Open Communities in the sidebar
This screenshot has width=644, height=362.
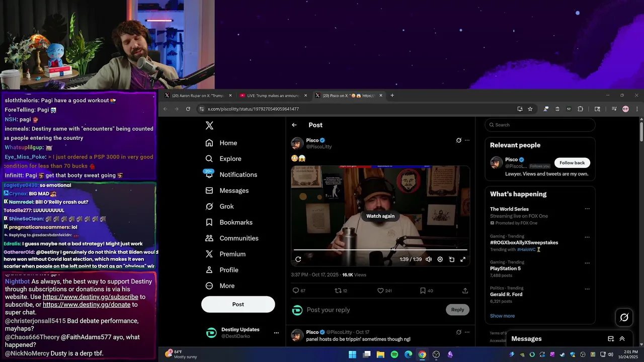pos(231,238)
